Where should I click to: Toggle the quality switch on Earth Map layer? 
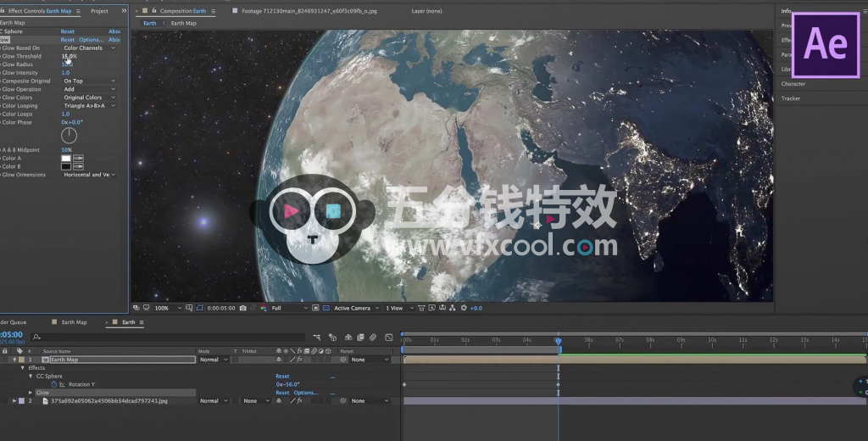[x=292, y=360]
